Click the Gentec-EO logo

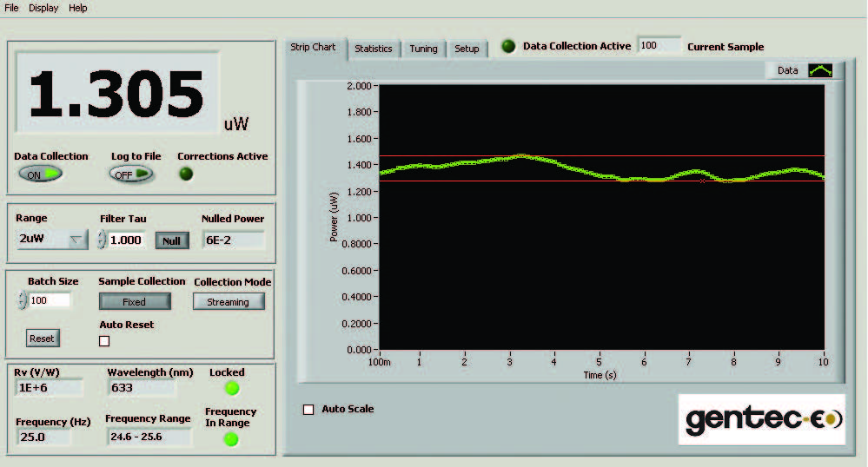pos(762,419)
